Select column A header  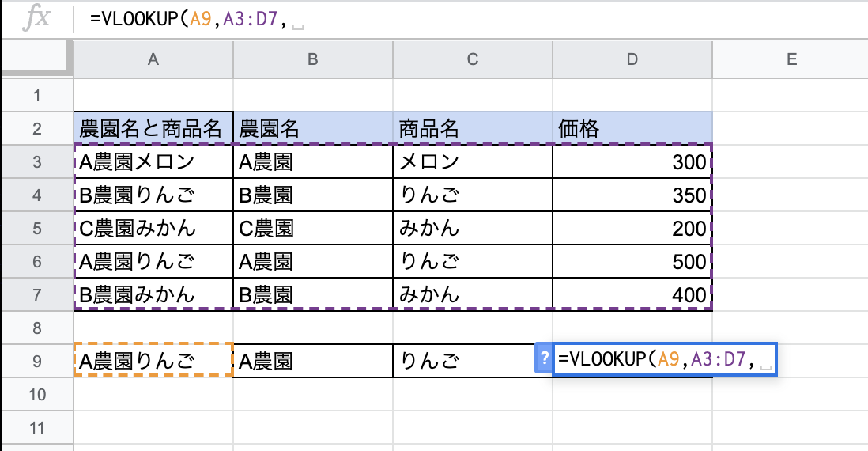(153, 59)
